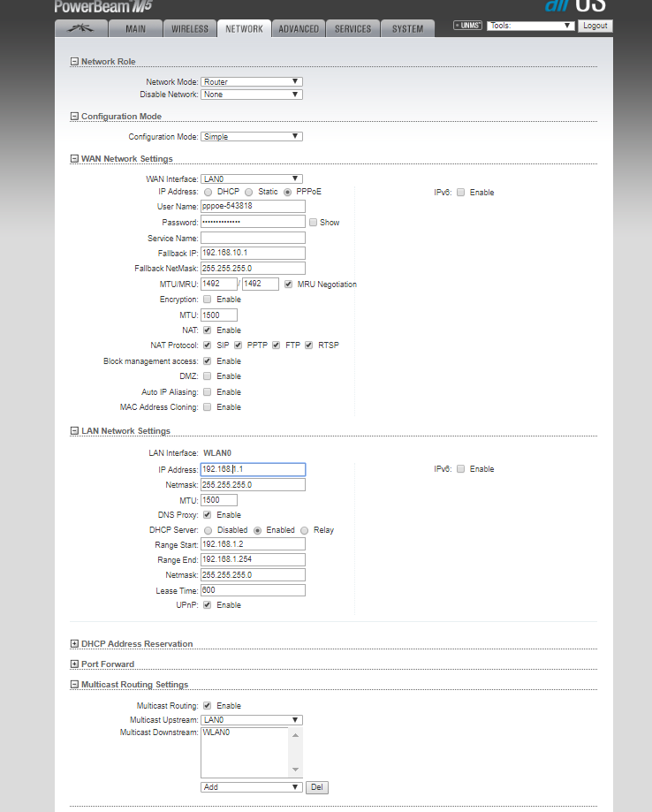Toggle DNS Proxy checkbox
Viewport: 652px width, 812px height.
[x=207, y=515]
